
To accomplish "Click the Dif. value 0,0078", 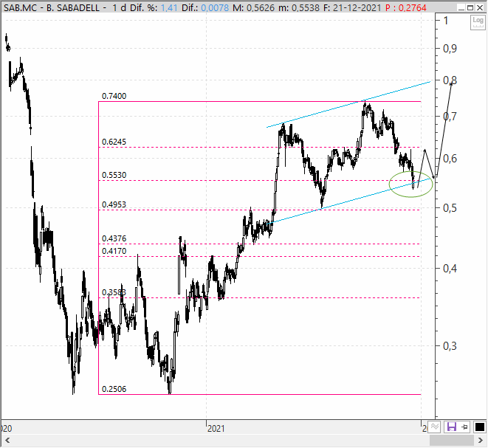I will [215, 7].
